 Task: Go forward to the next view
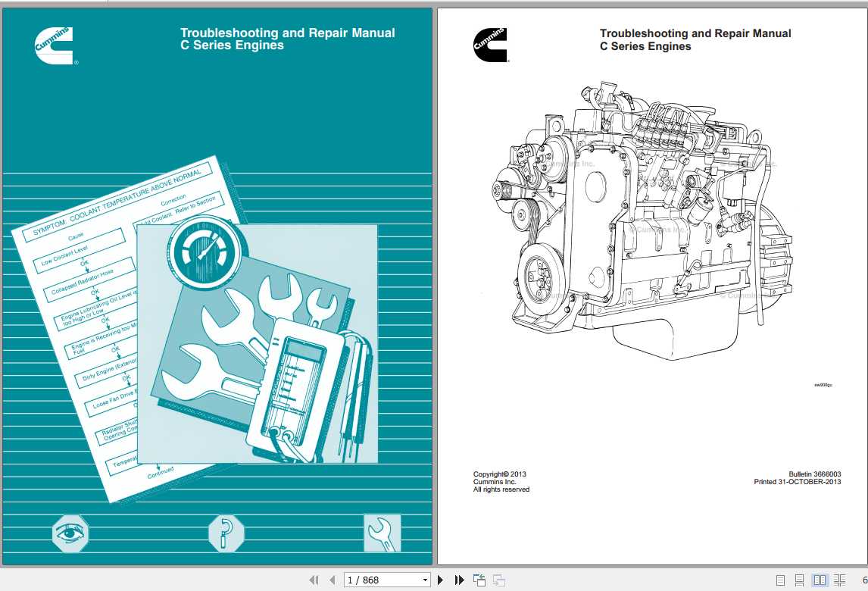pos(498,580)
